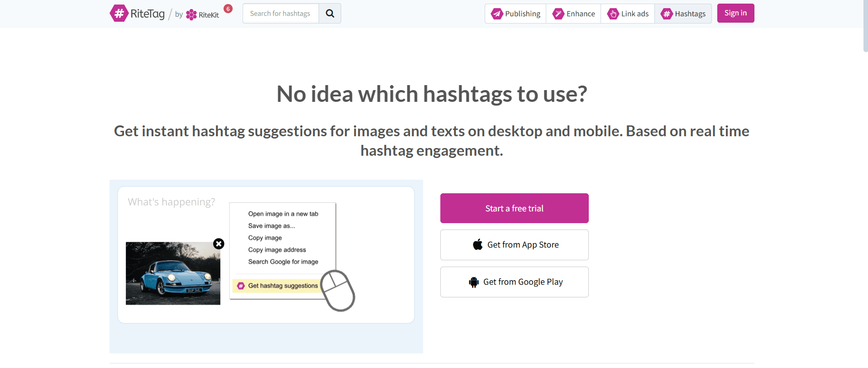868x368 pixels.
Task: Click Get from App Store button
Action: [x=514, y=245]
